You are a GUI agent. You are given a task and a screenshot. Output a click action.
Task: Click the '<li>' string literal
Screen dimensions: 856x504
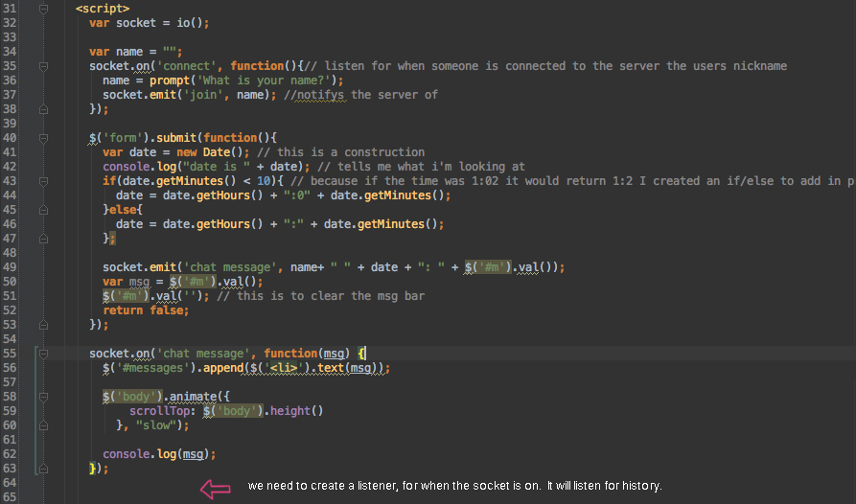coord(284,368)
